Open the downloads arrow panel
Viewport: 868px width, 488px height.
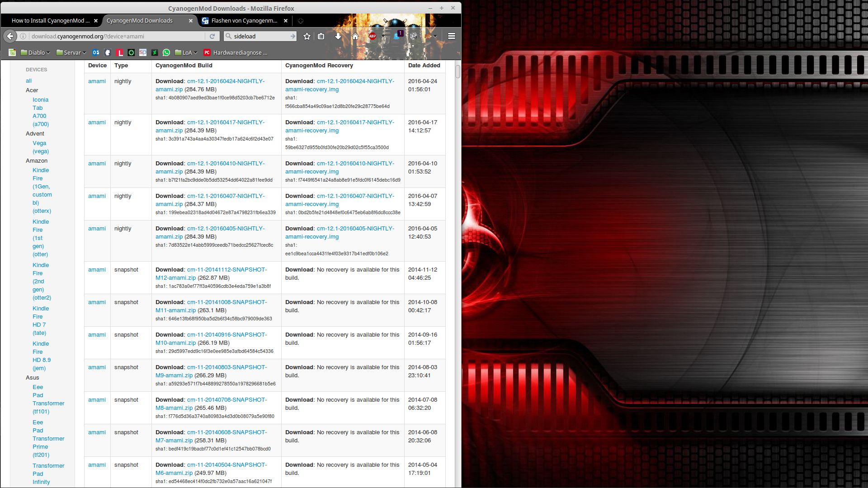[x=338, y=36]
